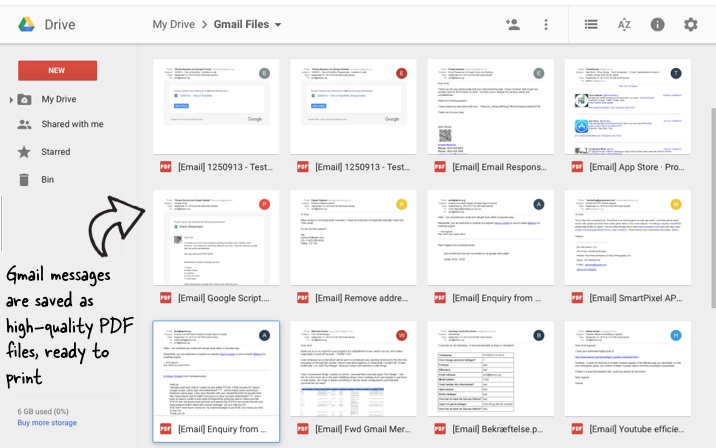Click Buy more storage link
Screen dimensions: 716x448
pos(47,423)
